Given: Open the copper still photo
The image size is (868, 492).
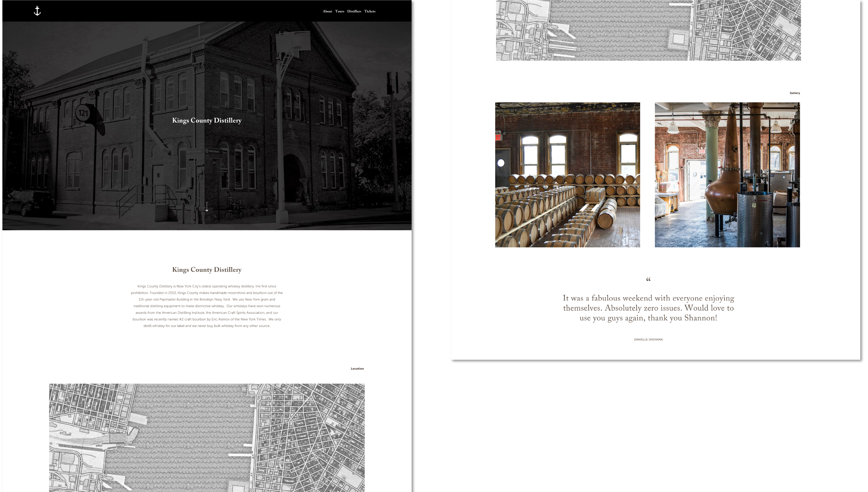Looking at the screenshot, I should click(727, 175).
